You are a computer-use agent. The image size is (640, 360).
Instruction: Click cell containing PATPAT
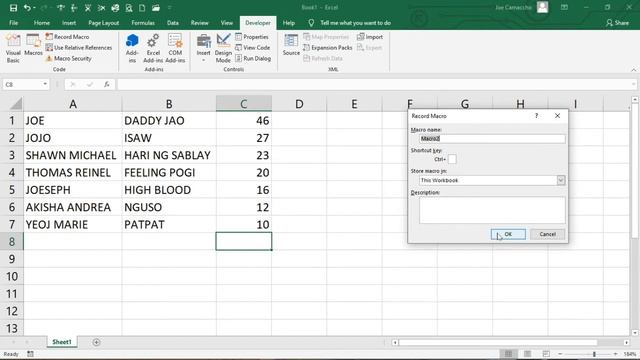(x=169, y=224)
